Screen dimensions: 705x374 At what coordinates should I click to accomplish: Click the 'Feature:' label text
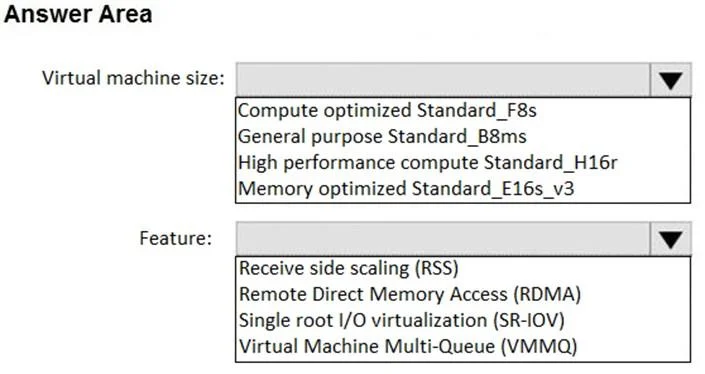pyautogui.click(x=175, y=238)
